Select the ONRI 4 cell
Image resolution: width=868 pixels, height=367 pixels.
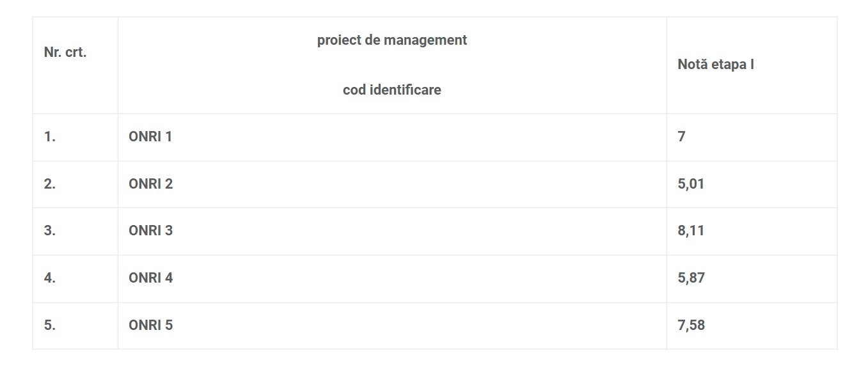150,278
